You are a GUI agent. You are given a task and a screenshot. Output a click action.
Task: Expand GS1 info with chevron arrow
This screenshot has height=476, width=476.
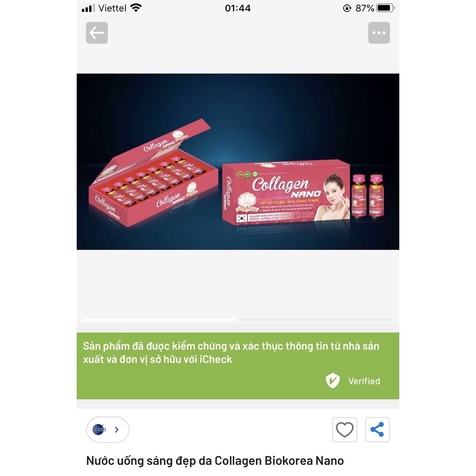pyautogui.click(x=117, y=430)
